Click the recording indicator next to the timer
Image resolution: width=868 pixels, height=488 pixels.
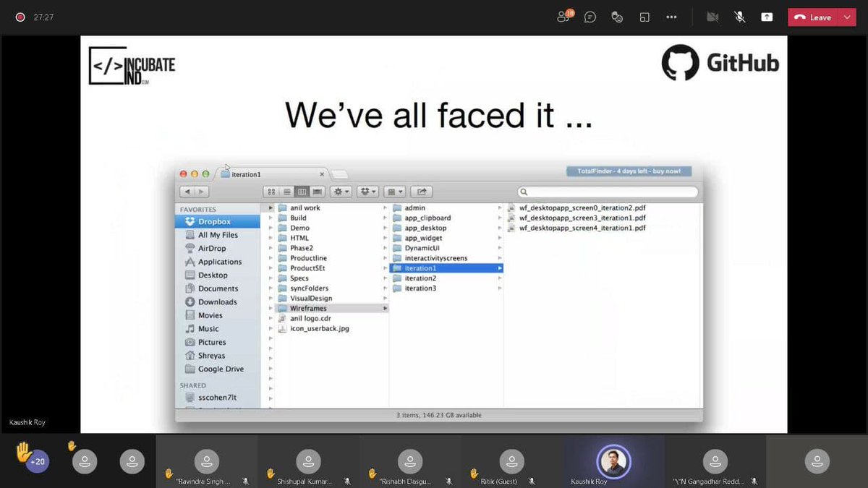[20, 17]
